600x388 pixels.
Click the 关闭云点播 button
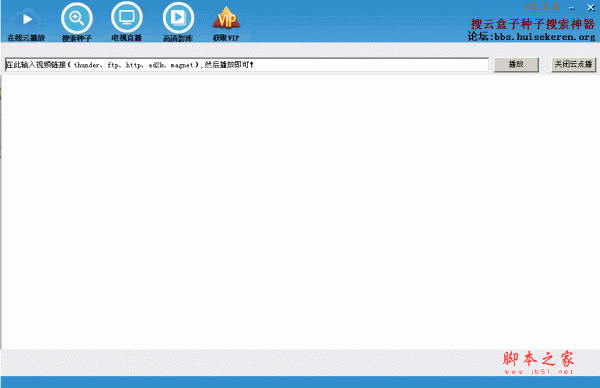coord(573,64)
